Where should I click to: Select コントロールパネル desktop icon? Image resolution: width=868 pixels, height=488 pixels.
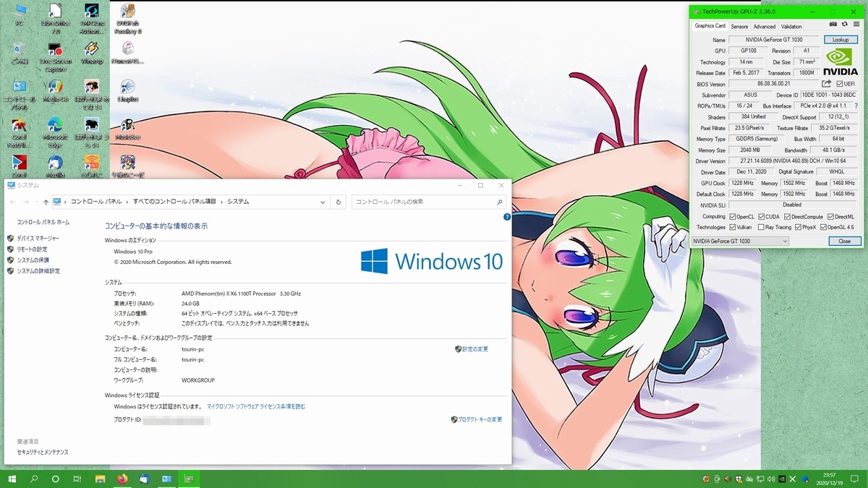coord(20,95)
